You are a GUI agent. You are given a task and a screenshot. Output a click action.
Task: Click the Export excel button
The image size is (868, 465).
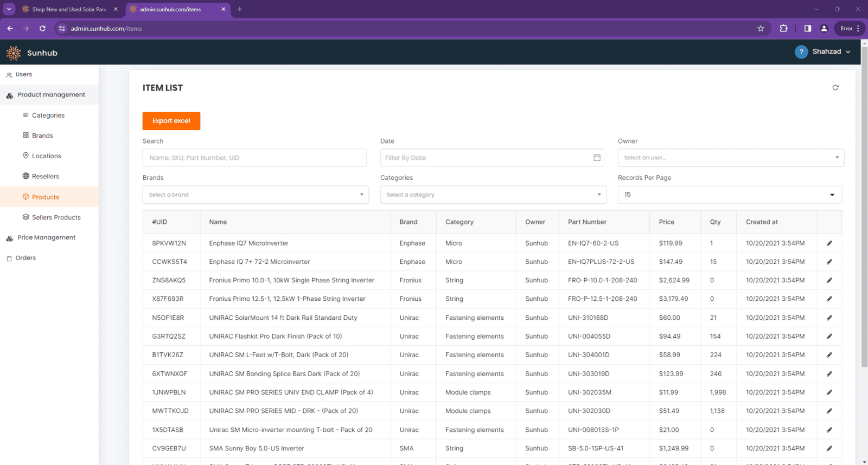pyautogui.click(x=171, y=121)
